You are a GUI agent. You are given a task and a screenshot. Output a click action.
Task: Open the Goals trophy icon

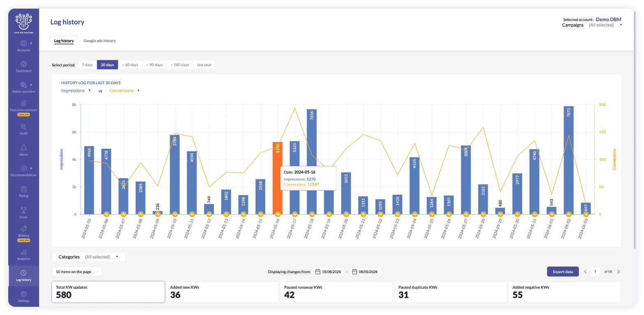point(23,210)
